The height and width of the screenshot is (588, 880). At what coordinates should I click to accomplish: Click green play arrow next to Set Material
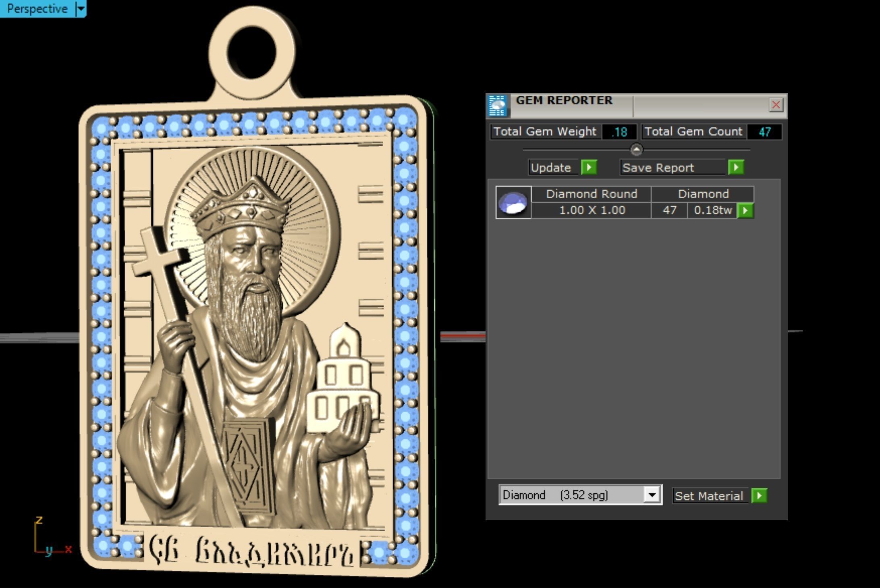760,495
